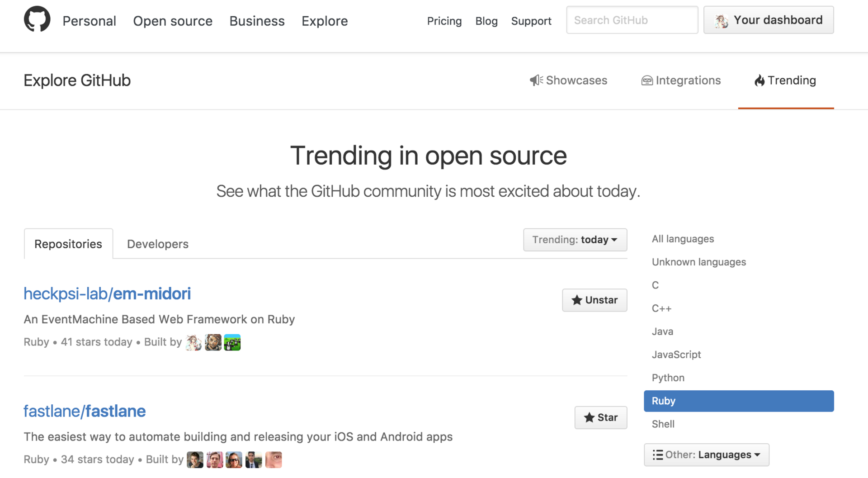
Task: Open the Open source nav link
Action: coord(173,21)
